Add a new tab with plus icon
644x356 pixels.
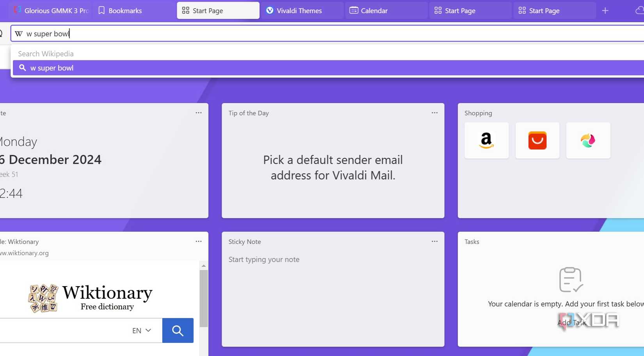(605, 11)
